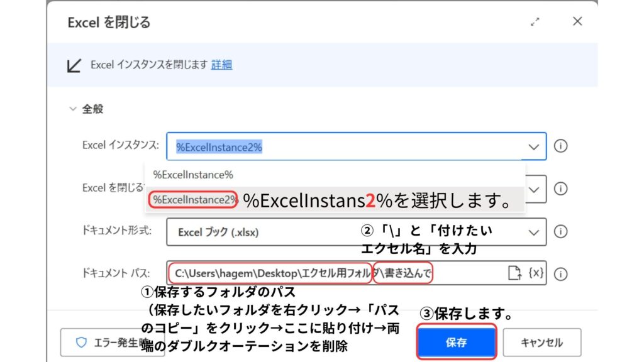Show info for ドキュメント形式
The image size is (644, 362).
(x=560, y=231)
